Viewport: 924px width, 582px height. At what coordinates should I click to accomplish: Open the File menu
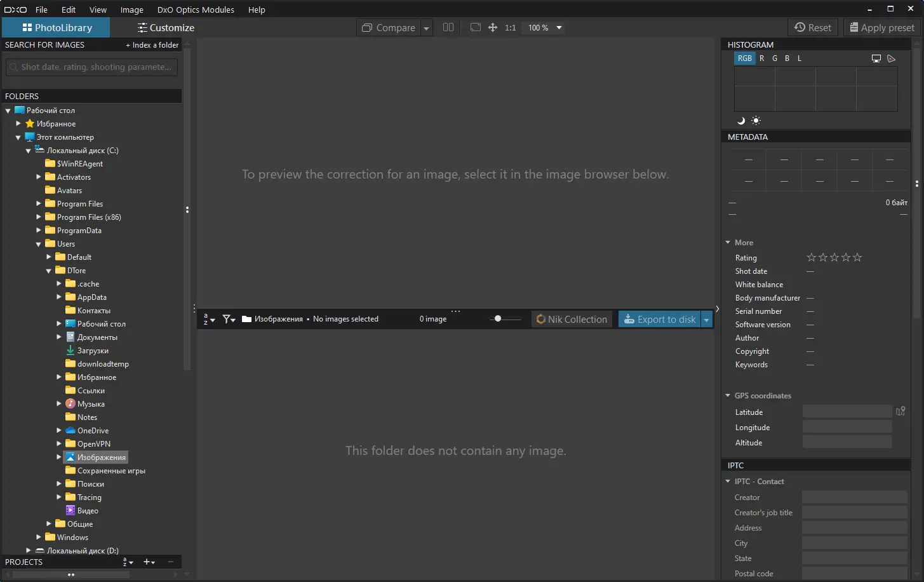41,10
